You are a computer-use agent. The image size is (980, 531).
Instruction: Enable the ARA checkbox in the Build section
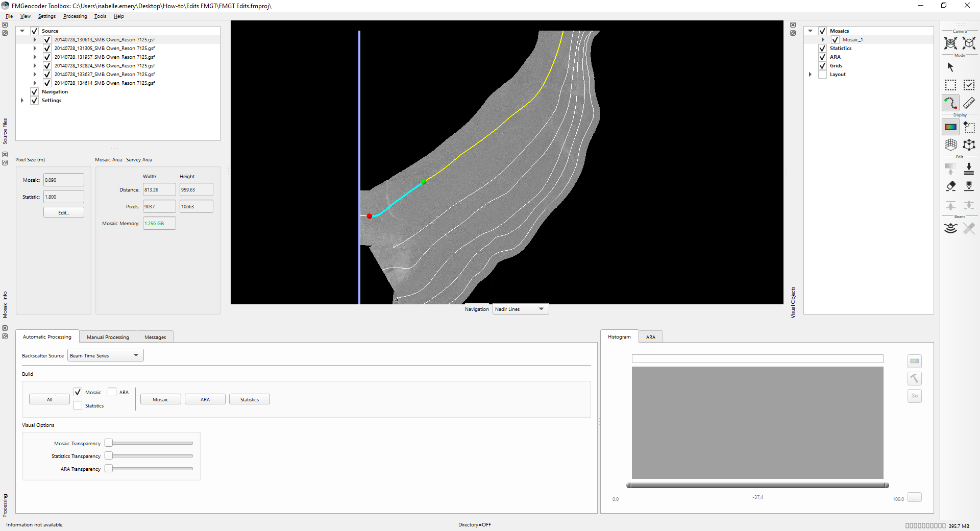(x=112, y=392)
